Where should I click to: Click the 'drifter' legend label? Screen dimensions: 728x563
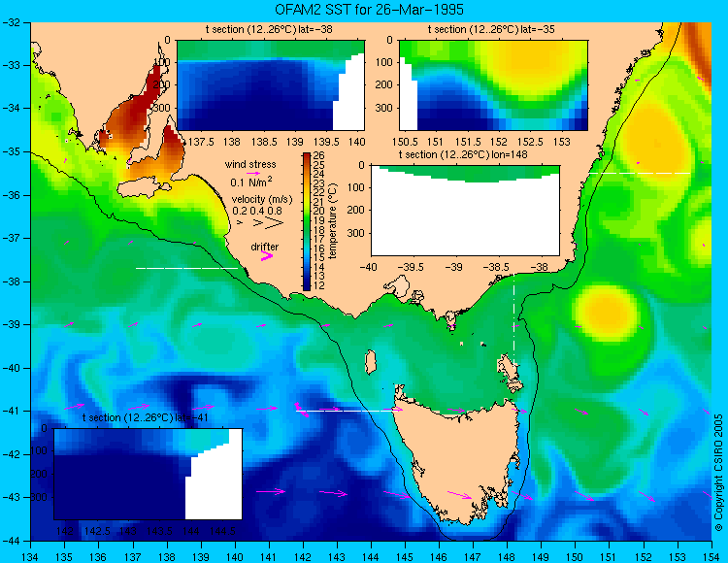[265, 247]
